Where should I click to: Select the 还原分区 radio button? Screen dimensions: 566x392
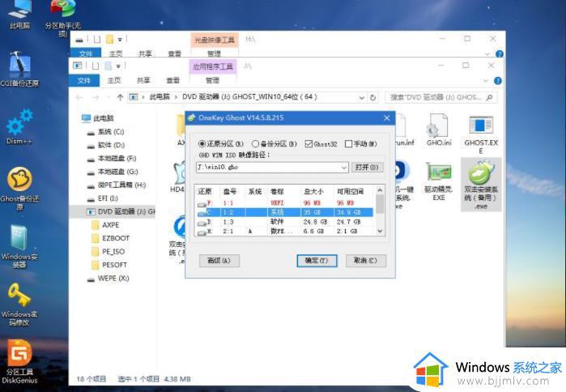202,143
